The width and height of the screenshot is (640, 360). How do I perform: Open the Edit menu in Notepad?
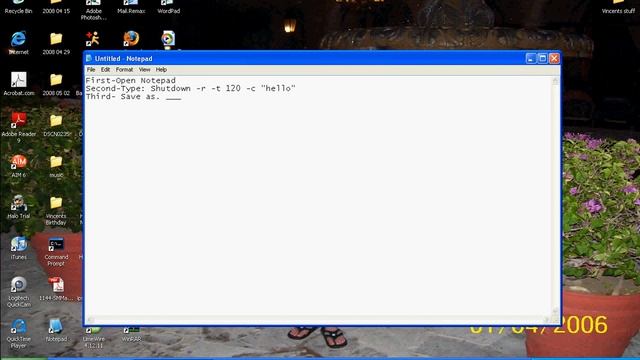[105, 70]
